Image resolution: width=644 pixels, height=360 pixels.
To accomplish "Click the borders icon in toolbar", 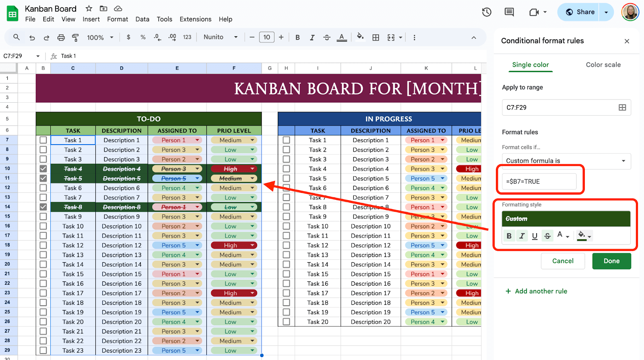I will pyautogui.click(x=376, y=37).
